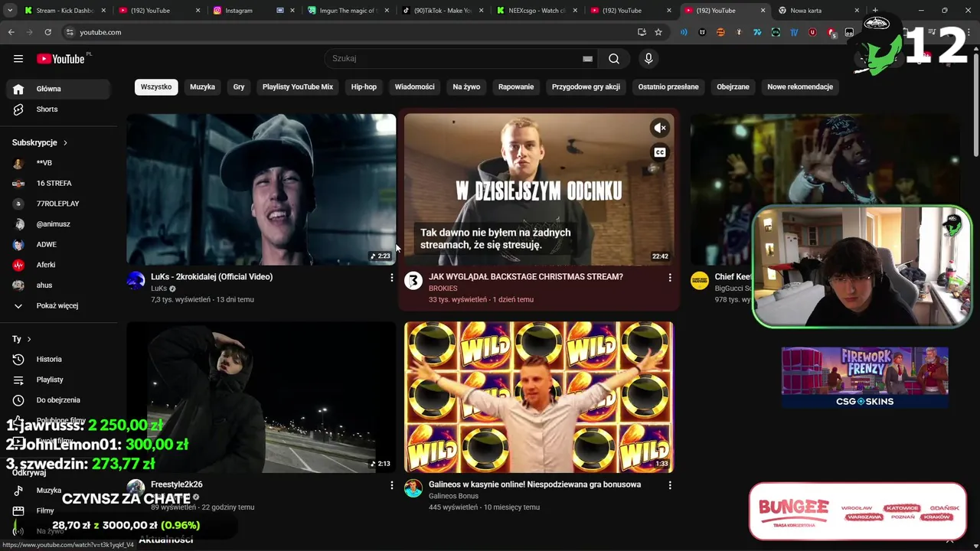The image size is (980, 551).
Task: Expand the Ty section arrow
Action: pos(29,339)
